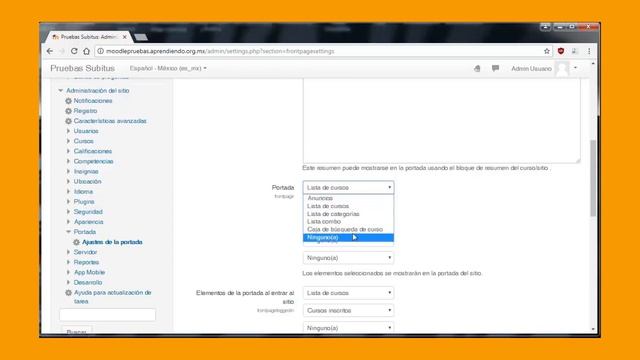Choose Caja de búsqueda de curso option
Viewport: 640px width, 360px height.
(348, 229)
